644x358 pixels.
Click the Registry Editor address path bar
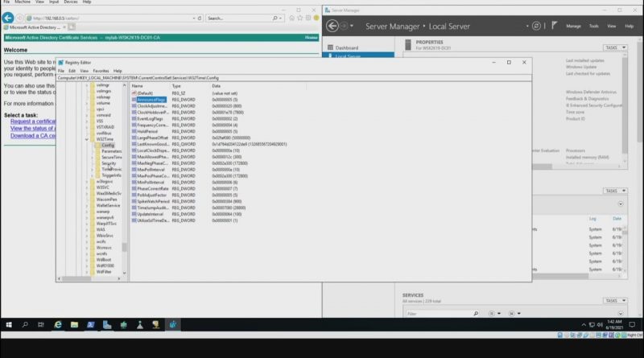tap(294, 78)
